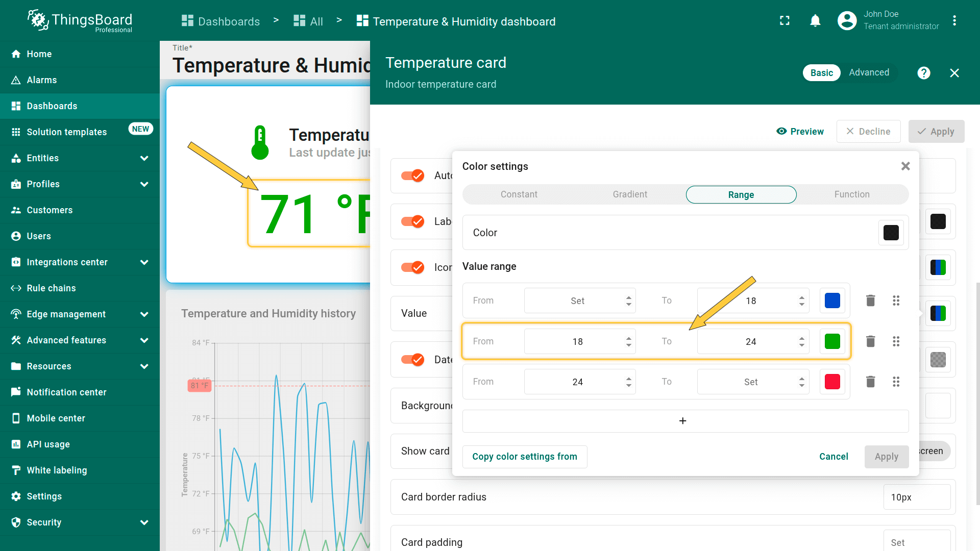This screenshot has width=980, height=551.
Task: Click the notifications bell icon
Action: point(815,21)
